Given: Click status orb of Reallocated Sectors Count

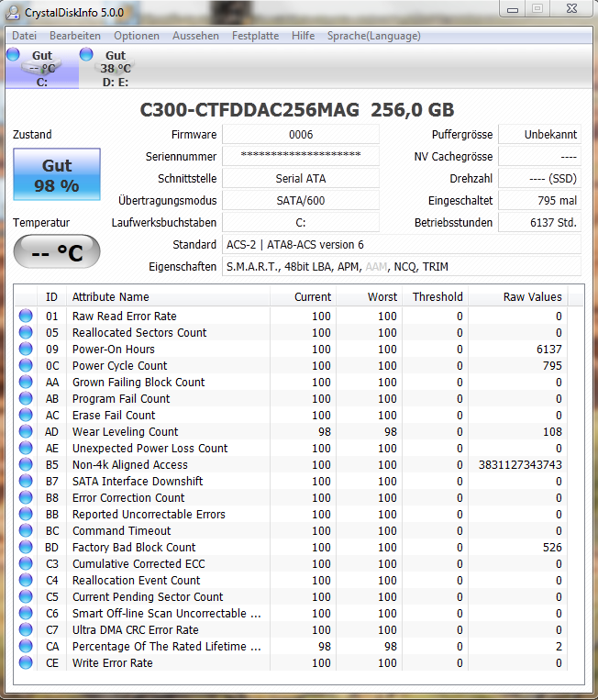Looking at the screenshot, I should (x=26, y=332).
